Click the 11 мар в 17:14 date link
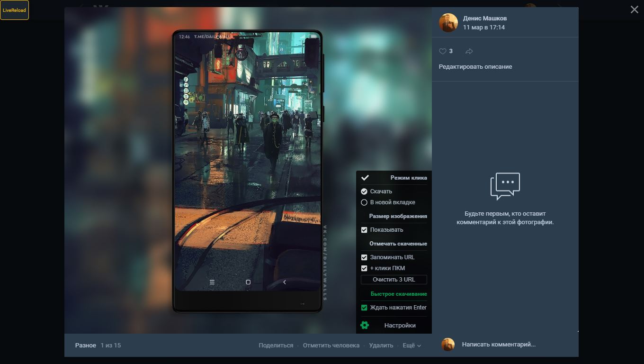The width and height of the screenshot is (644, 364). pos(484,27)
